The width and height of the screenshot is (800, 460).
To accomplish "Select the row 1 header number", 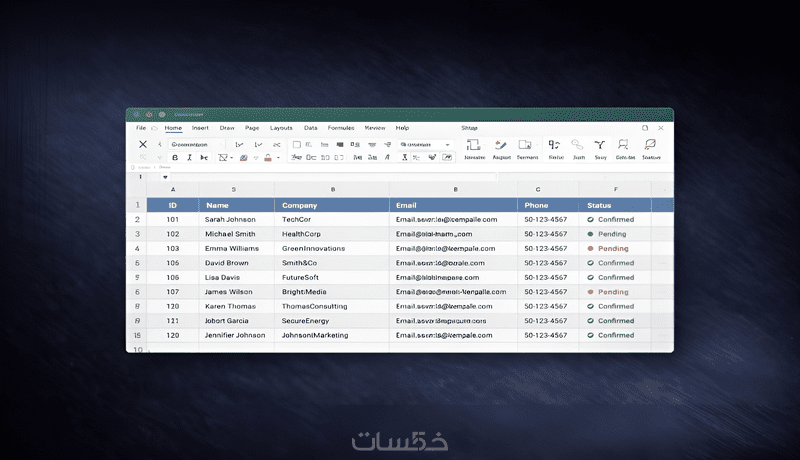I will coord(137,205).
